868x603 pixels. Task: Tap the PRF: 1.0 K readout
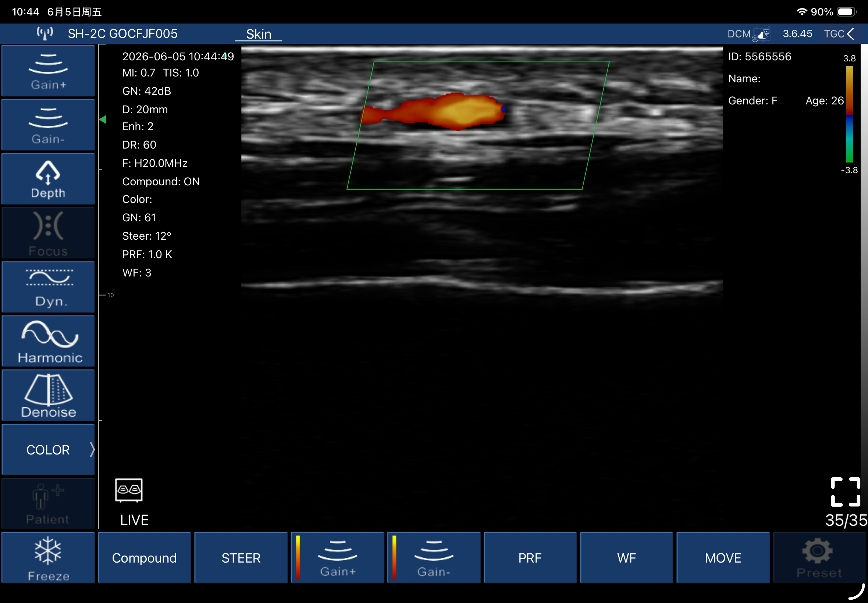point(147,254)
